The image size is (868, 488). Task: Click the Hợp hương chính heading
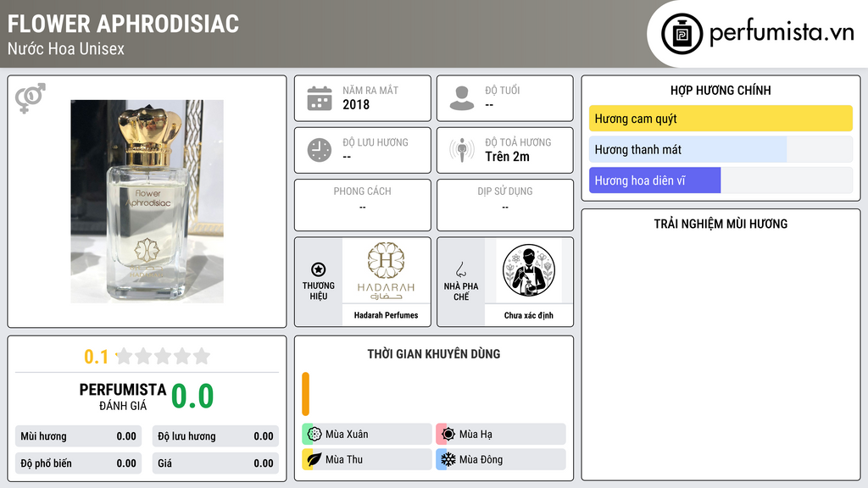(721, 90)
